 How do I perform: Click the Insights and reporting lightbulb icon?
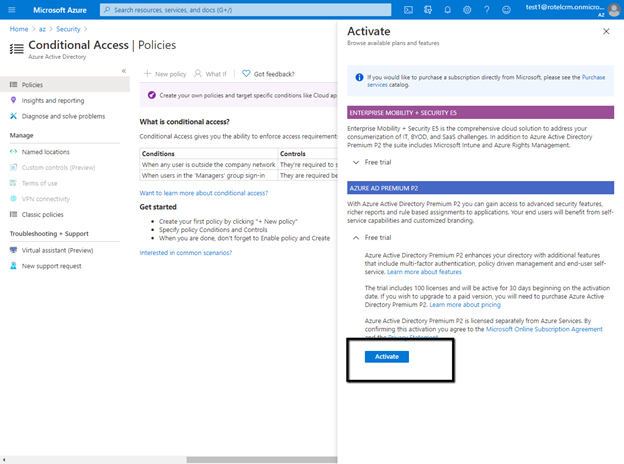click(x=14, y=100)
